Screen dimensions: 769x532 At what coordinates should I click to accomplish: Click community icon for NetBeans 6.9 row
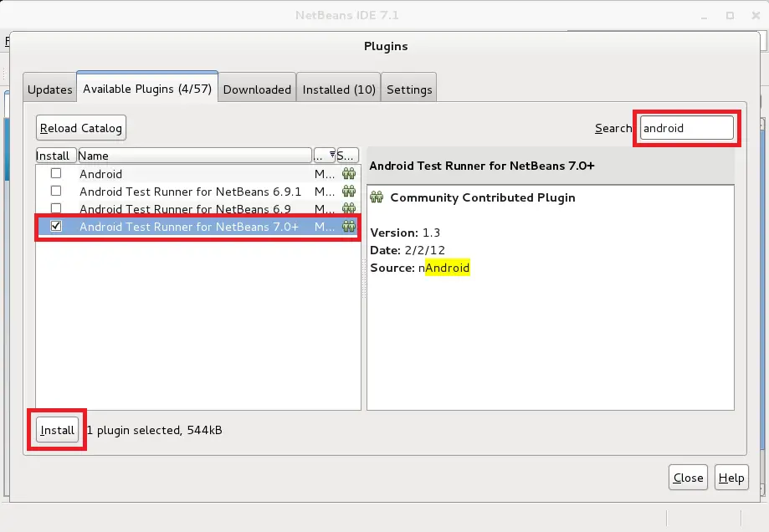pyautogui.click(x=349, y=208)
